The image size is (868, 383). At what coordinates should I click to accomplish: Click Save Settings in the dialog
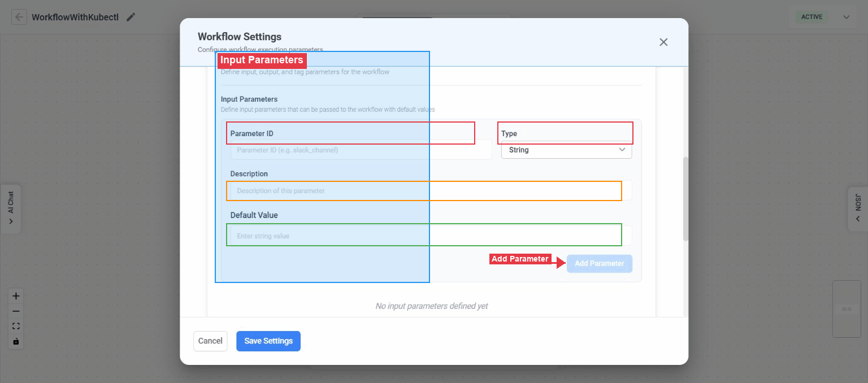pyautogui.click(x=268, y=341)
